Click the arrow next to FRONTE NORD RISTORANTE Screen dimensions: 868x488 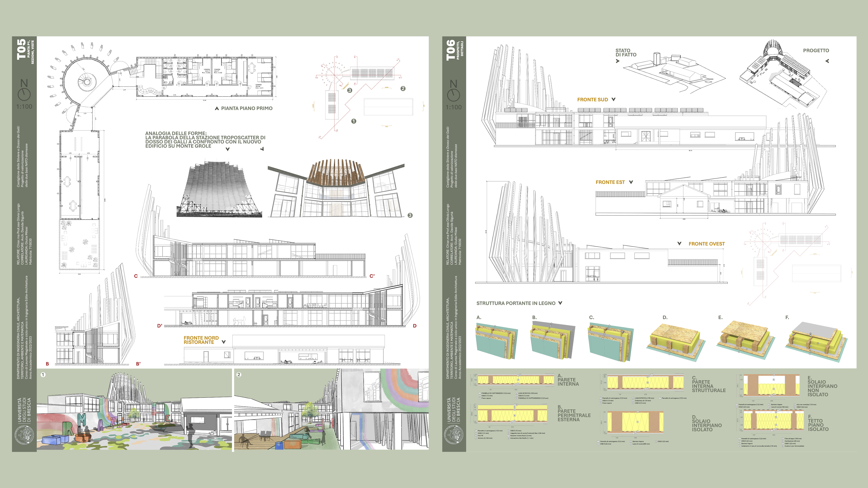click(x=223, y=342)
